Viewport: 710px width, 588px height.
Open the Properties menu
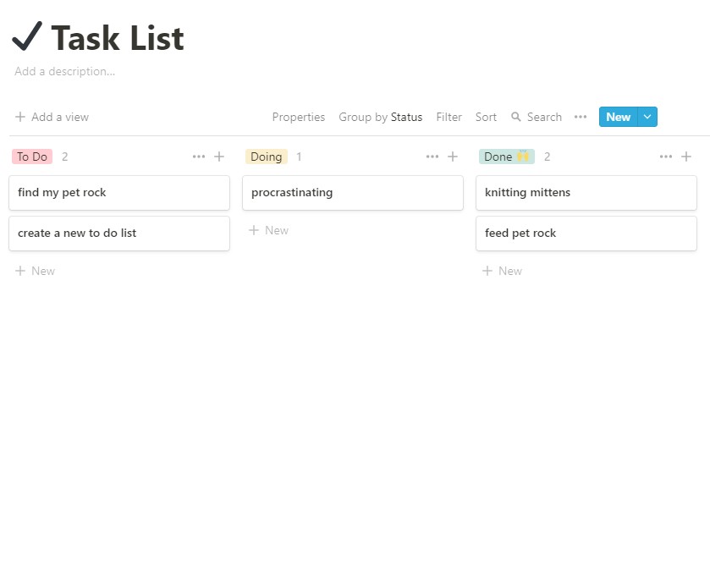[299, 117]
